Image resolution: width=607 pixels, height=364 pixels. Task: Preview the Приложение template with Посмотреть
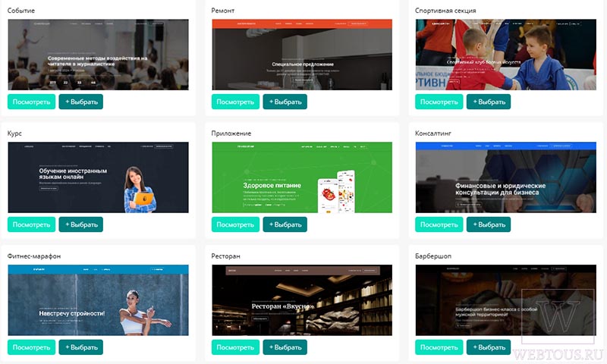[x=235, y=224]
